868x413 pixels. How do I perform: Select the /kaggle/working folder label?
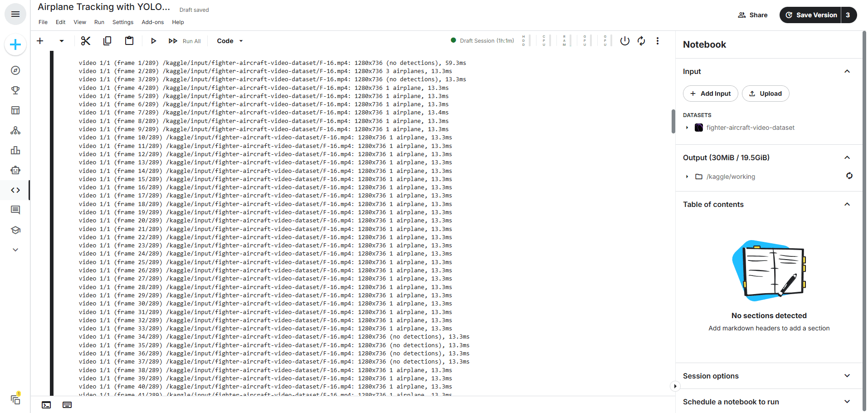click(x=731, y=177)
